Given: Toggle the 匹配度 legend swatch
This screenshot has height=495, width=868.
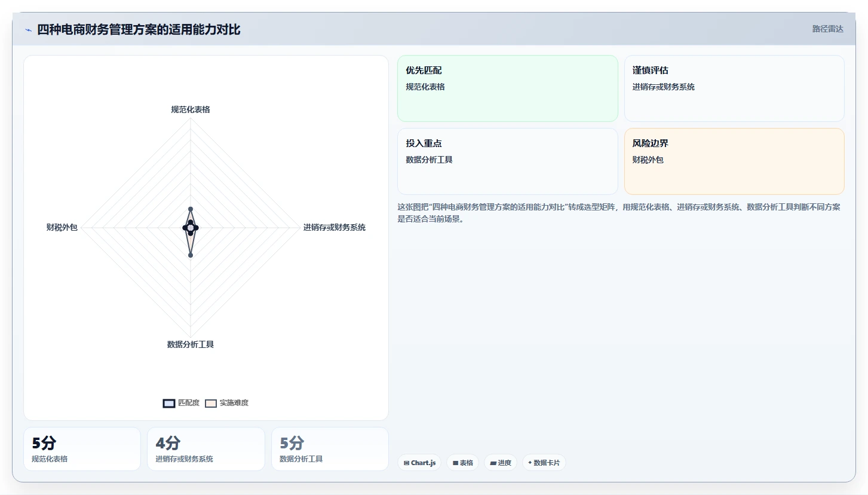Looking at the screenshot, I should pyautogui.click(x=169, y=403).
